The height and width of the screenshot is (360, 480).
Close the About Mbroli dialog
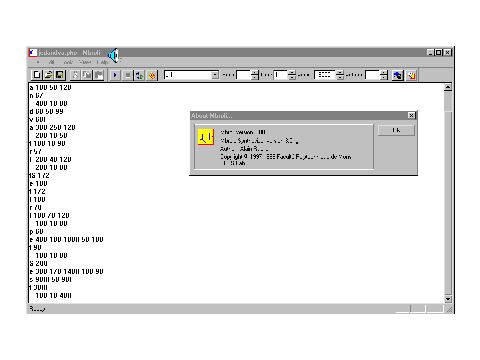411,115
